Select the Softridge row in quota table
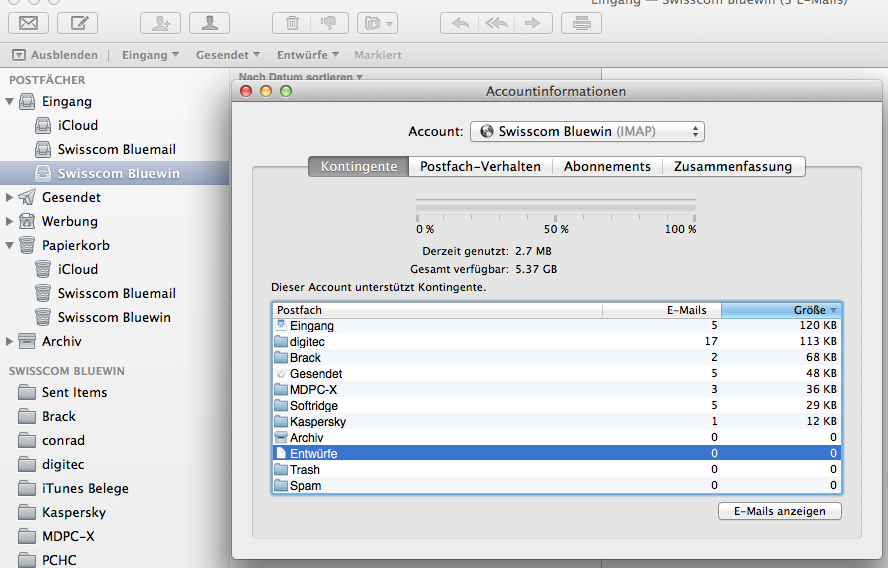Image resolution: width=888 pixels, height=568 pixels. click(x=557, y=405)
